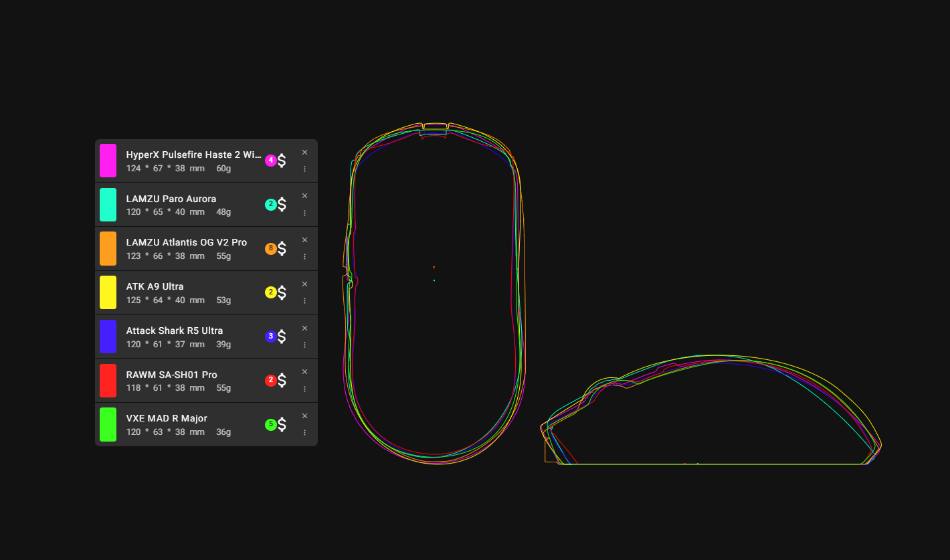Viewport: 950px width, 560px height.
Task: Click the yellow color swatch for ATK A9 Ultra
Action: click(108, 292)
